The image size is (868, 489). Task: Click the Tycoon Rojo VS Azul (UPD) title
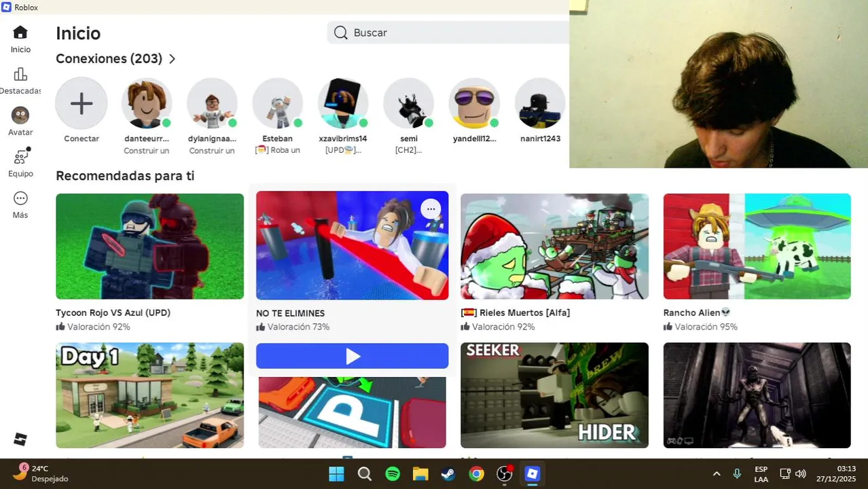113,312
